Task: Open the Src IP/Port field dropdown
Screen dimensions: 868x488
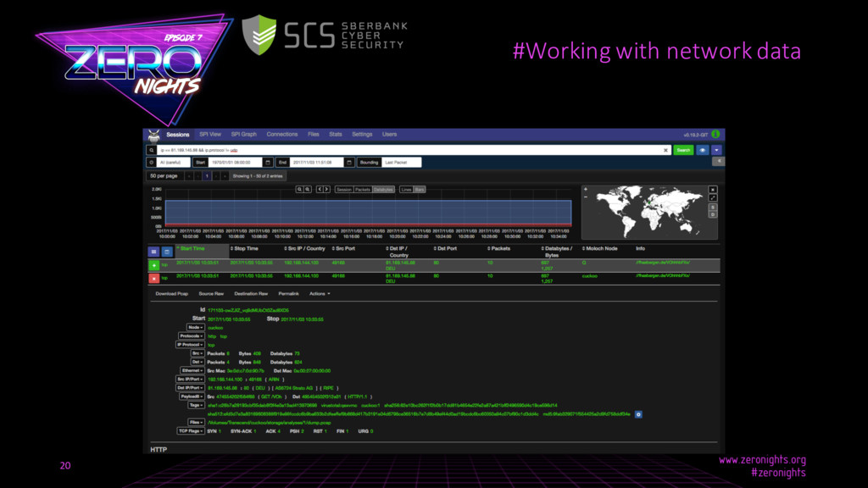Action: pyautogui.click(x=190, y=380)
